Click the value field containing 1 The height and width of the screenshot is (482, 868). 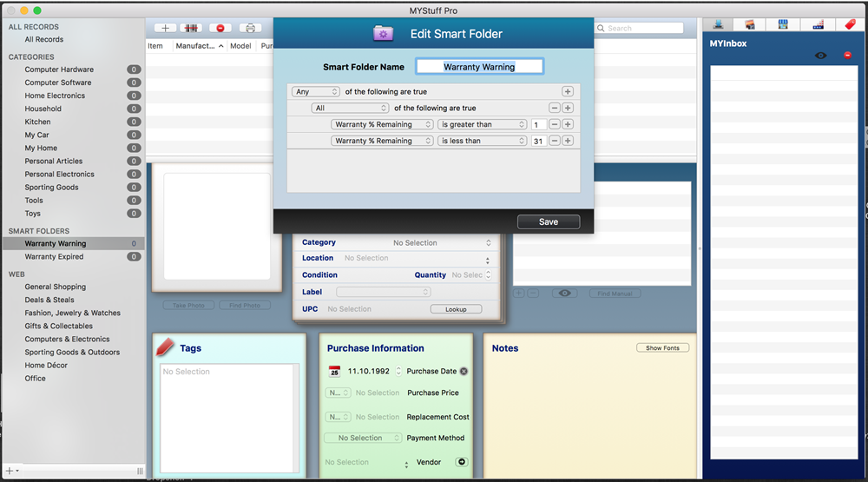coord(538,125)
